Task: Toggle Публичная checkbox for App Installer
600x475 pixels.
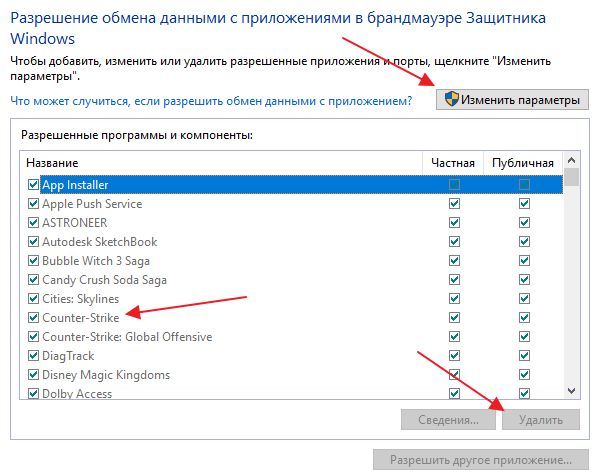Action: [x=524, y=184]
